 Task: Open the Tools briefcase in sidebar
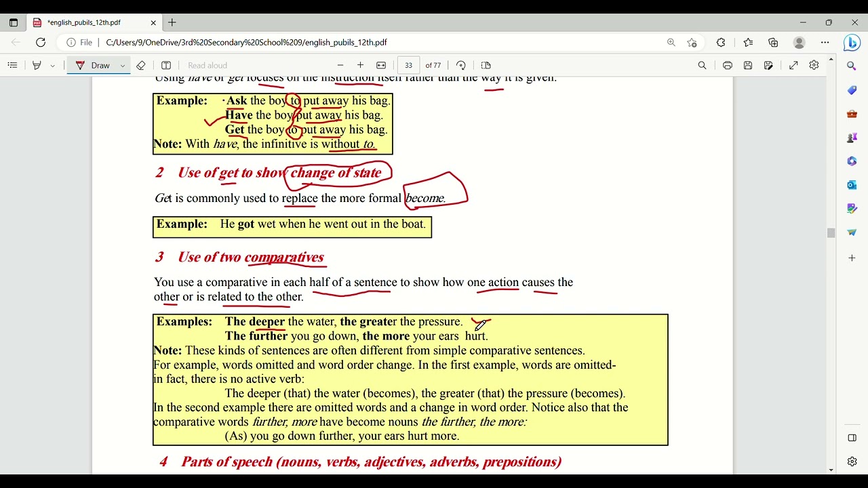(x=852, y=114)
